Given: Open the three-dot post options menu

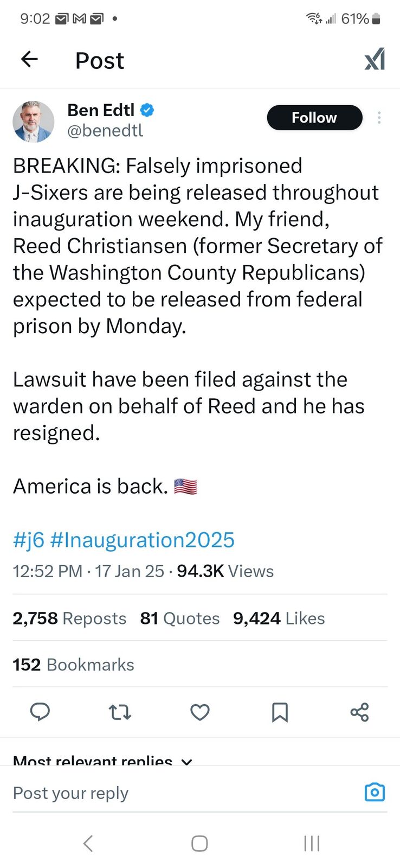Looking at the screenshot, I should click(x=379, y=118).
